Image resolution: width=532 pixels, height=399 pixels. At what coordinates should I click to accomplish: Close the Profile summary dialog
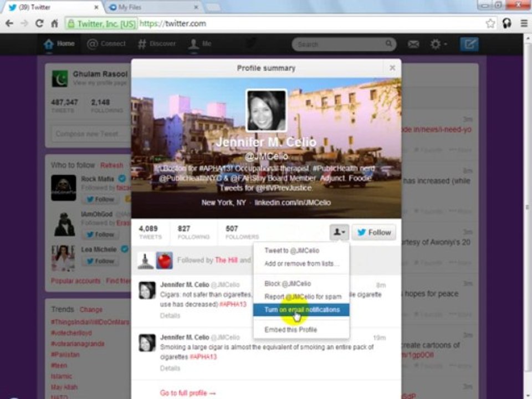tap(392, 68)
